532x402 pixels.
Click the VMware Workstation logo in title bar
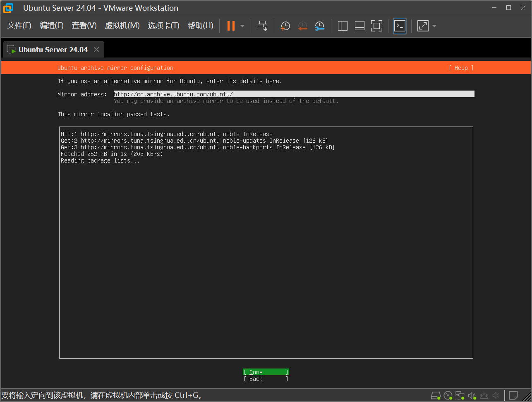tap(8, 8)
